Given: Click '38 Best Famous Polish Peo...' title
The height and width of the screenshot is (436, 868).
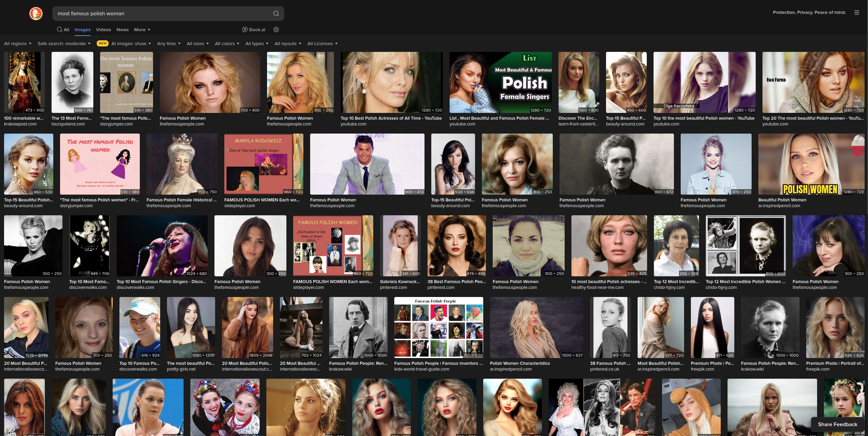Looking at the screenshot, I should (457, 282).
